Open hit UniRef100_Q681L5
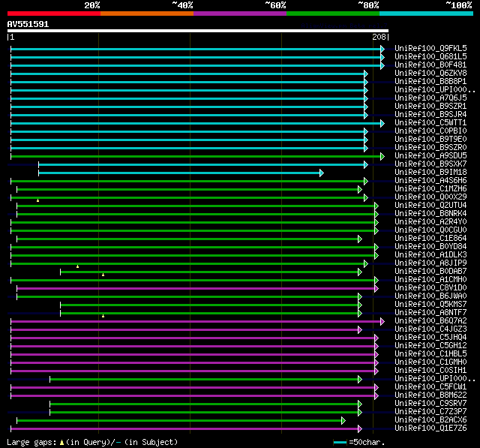480x448 pixels. (x=430, y=56)
